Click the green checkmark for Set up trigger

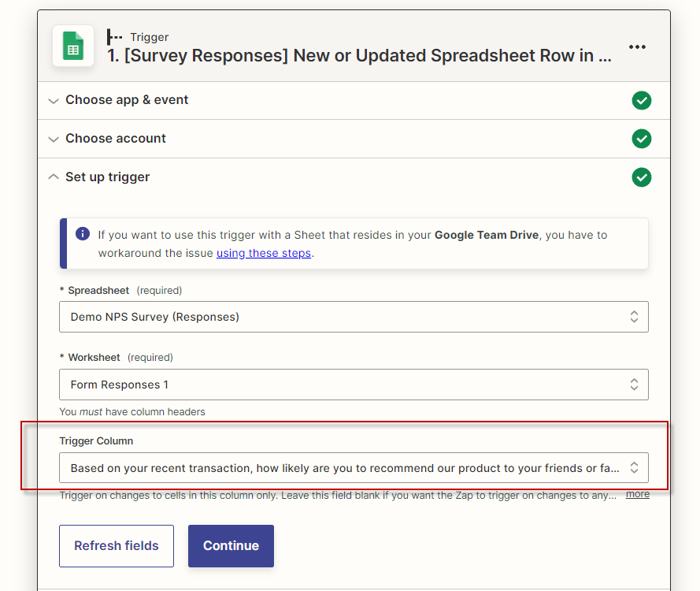click(642, 177)
